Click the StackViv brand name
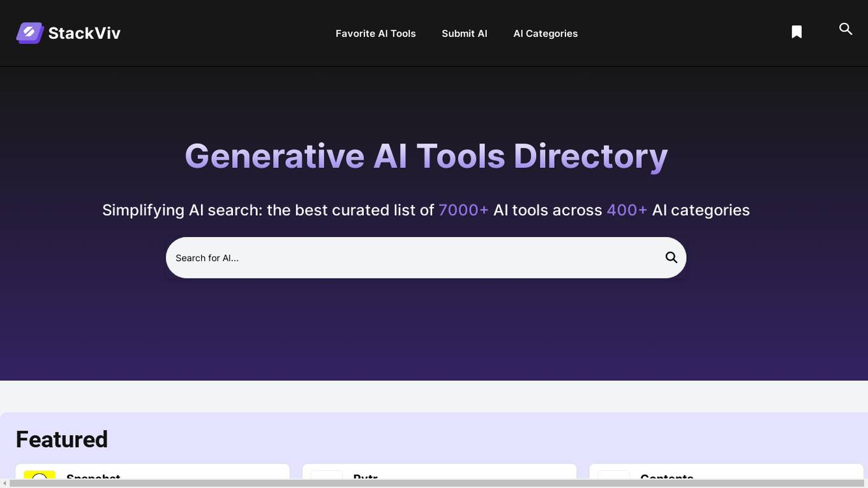Viewport: 868px width, 488px height. 84,33
